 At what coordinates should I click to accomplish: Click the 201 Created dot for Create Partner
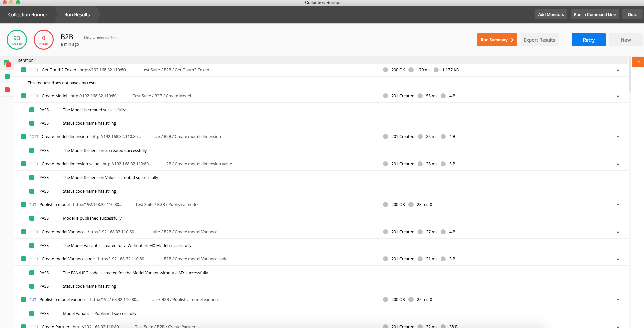[385, 326]
